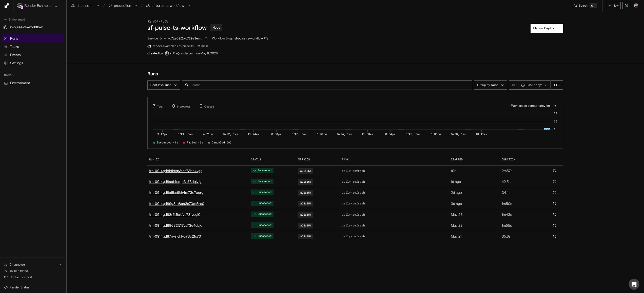Open run trn-0914gd89g8tq8qa3s73e15ss0
This screenshot has width=644, height=293.
(177, 204)
